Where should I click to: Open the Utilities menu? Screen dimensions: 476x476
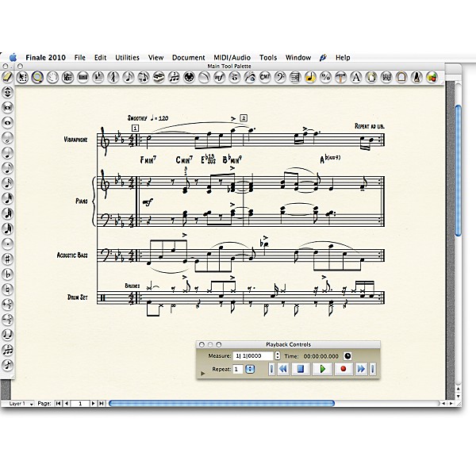pyautogui.click(x=127, y=57)
